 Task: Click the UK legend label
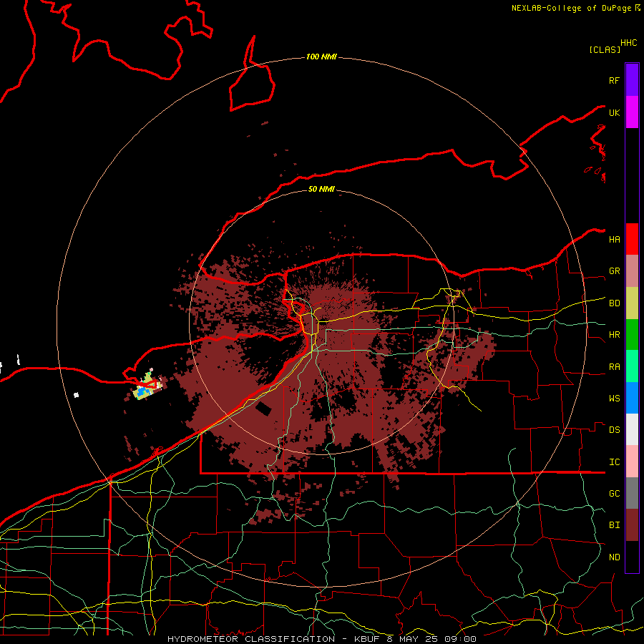[x=614, y=112]
